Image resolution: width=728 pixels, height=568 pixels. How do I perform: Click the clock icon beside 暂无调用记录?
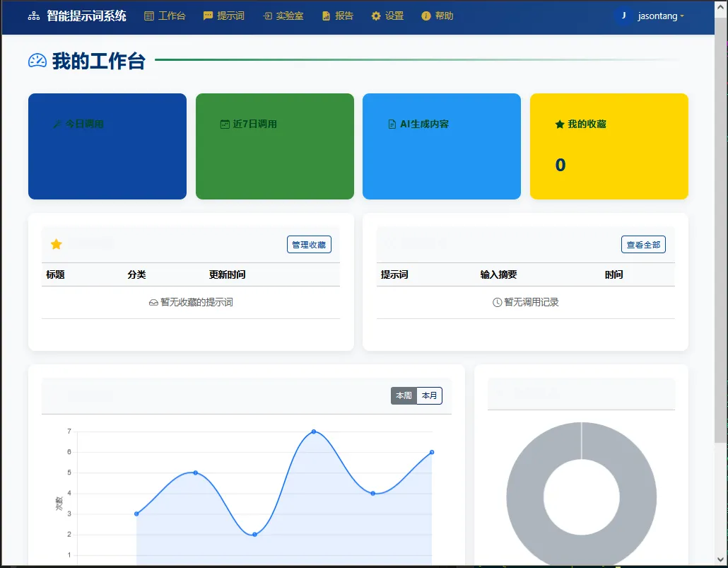[497, 303]
